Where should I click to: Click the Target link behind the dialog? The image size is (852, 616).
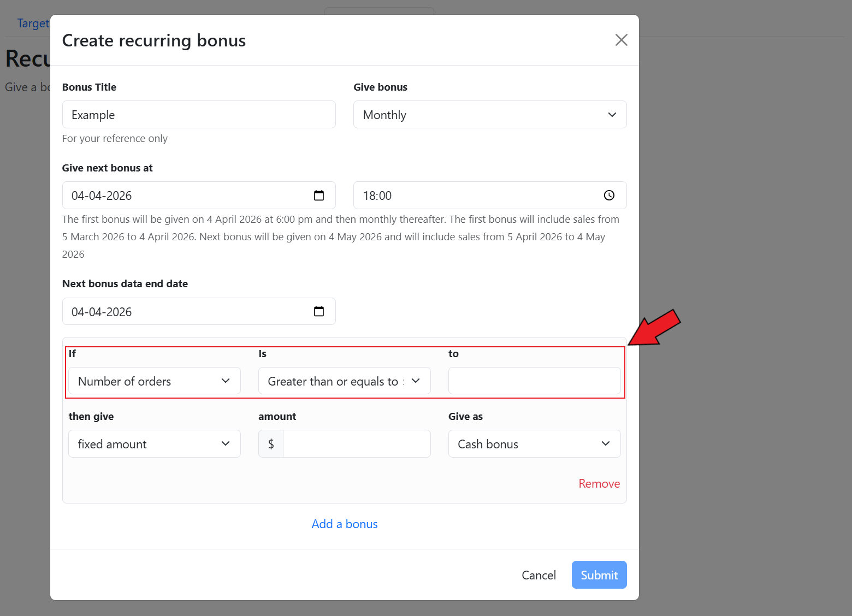pos(33,23)
